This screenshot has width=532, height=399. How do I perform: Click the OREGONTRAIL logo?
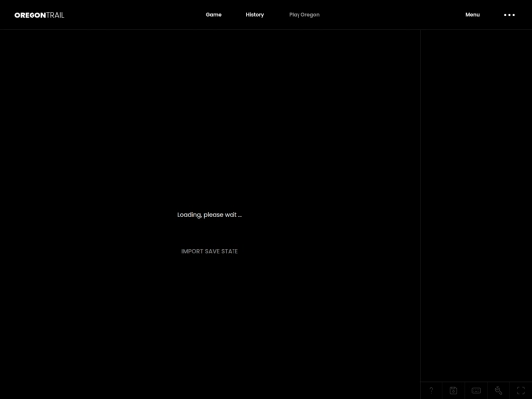click(39, 15)
